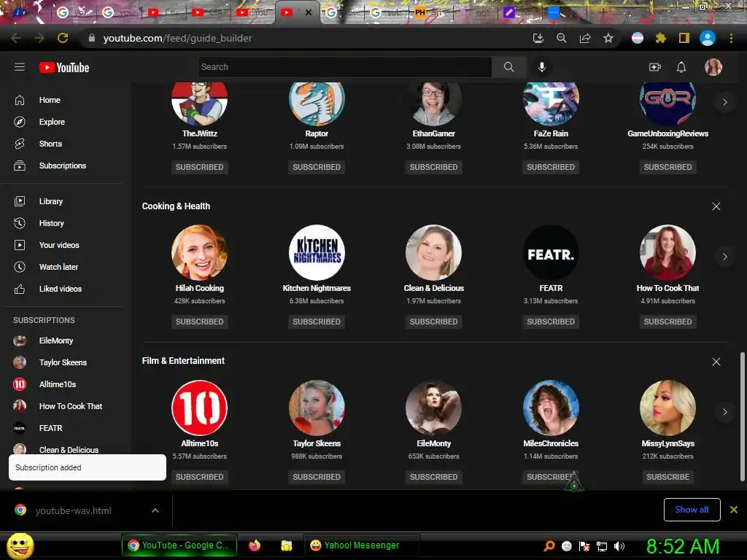Expand youtube-wav.html download options
Screen dimensions: 747x560
tap(155, 510)
